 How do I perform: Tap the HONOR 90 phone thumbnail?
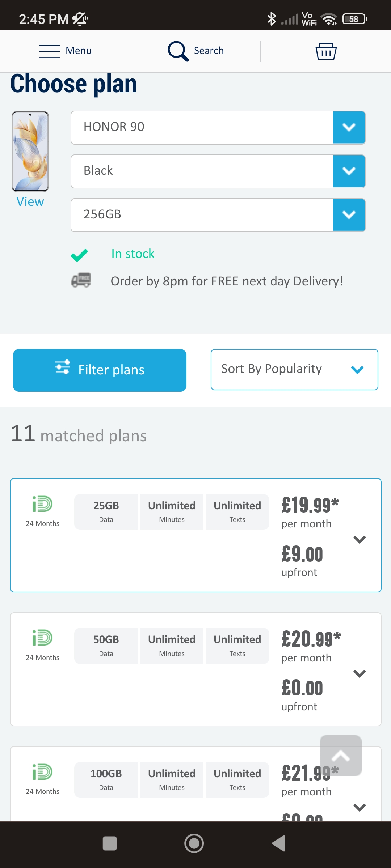30,151
